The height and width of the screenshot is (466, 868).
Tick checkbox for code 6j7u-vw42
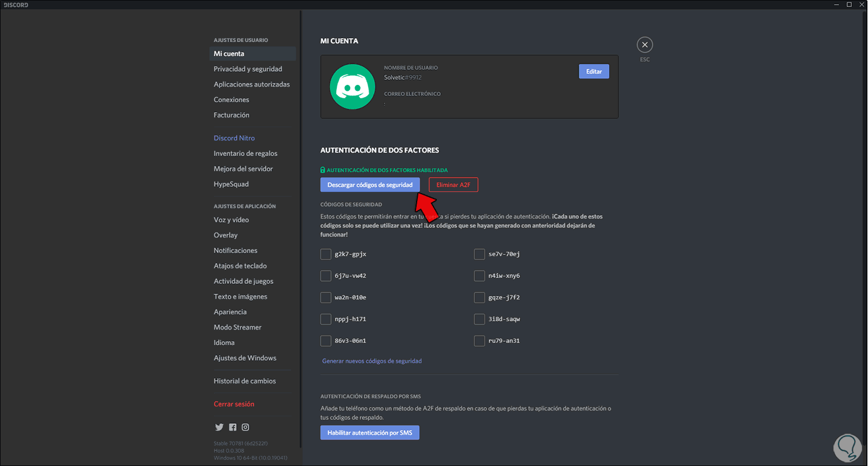point(326,276)
